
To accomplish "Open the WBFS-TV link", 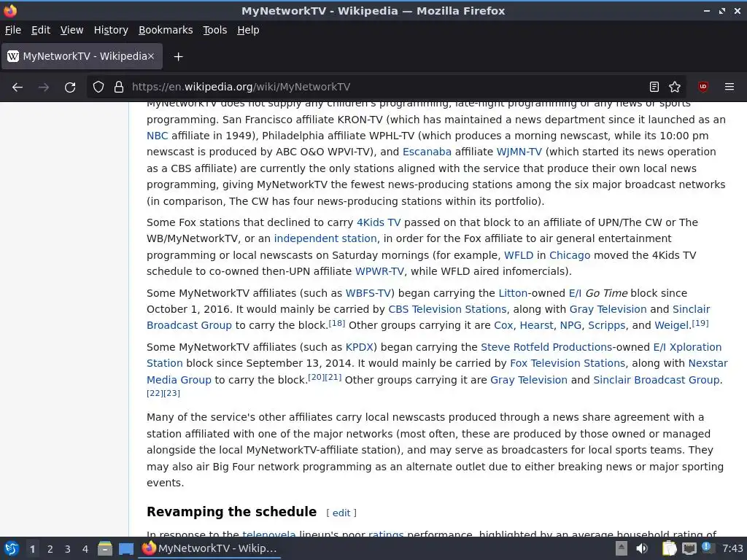I will [x=368, y=293].
